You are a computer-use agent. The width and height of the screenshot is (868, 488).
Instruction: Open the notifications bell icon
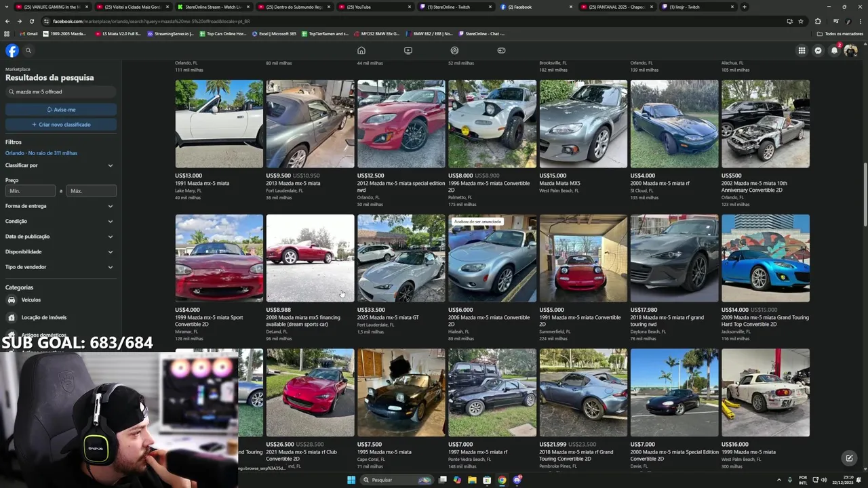835,50
